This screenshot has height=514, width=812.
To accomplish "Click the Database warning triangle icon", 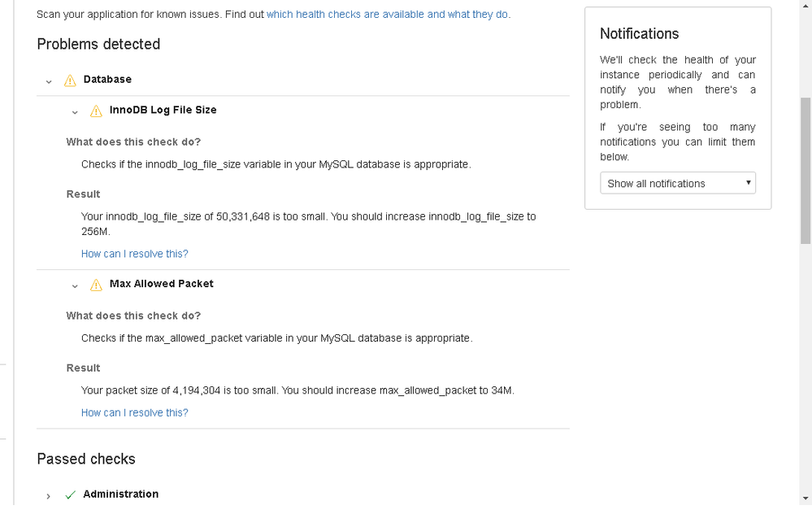I will (70, 81).
